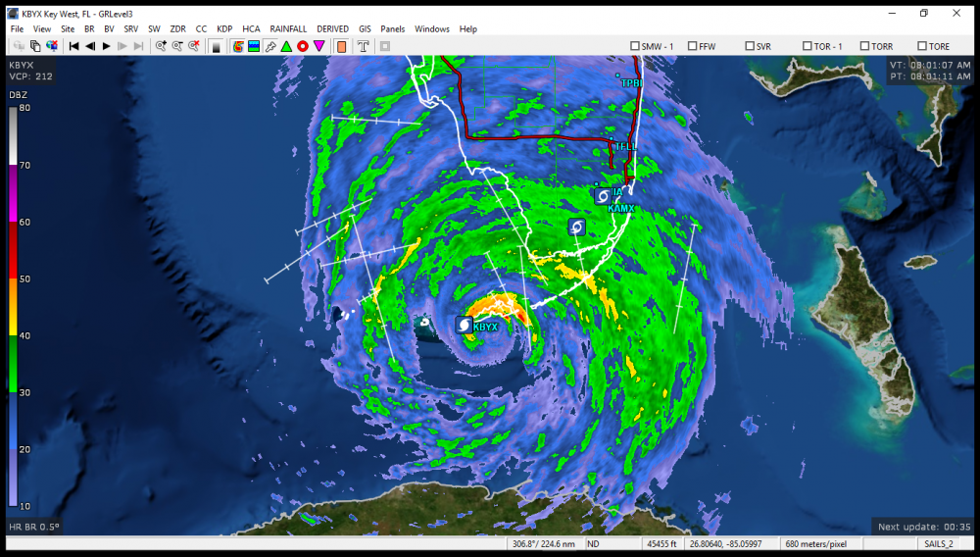Expand the DERIVED products menu
Image resolution: width=980 pixels, height=557 pixels.
[x=332, y=29]
